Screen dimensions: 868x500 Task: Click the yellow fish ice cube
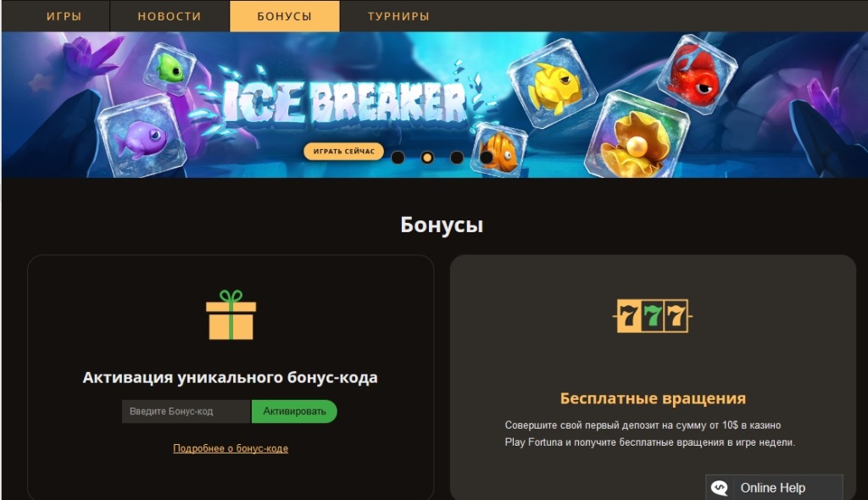pos(553,84)
